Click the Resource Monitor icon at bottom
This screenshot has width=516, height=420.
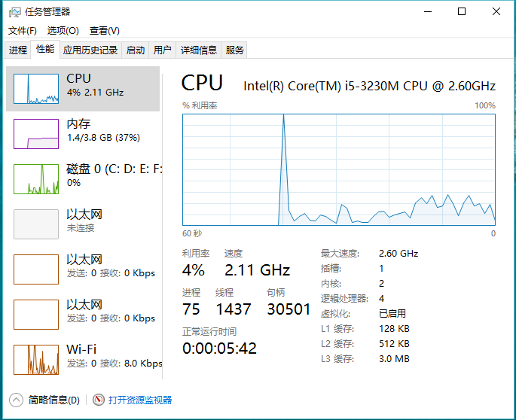[x=99, y=400]
